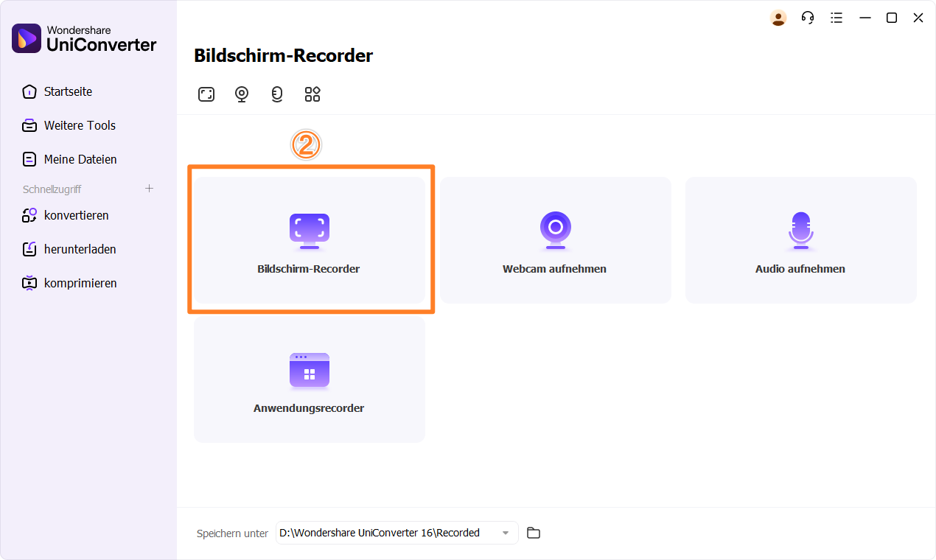The image size is (936, 560).
Task: Click the konvertieren convert icon
Action: tap(29, 215)
